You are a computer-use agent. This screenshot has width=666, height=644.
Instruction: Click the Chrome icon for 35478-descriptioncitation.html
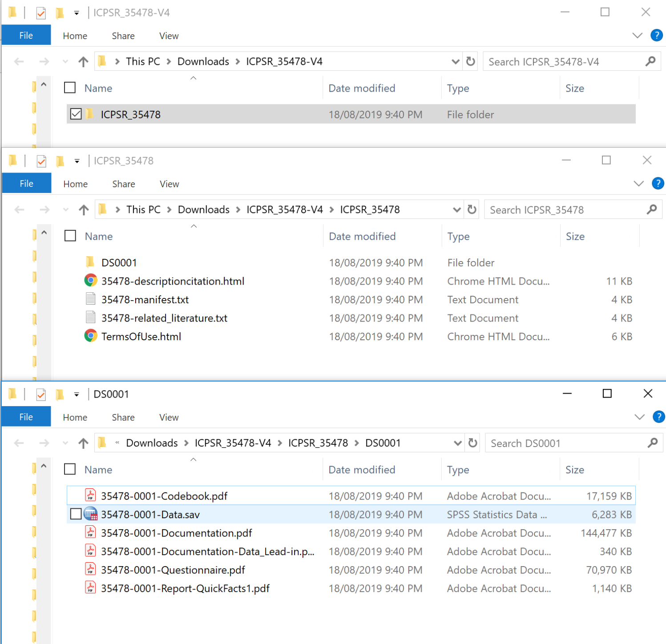[91, 280]
